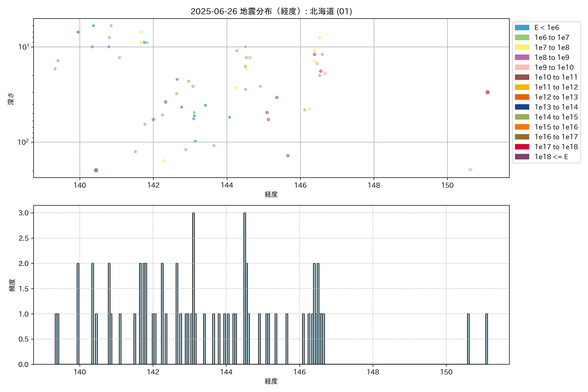Click the '頻度' y-axis label of histogram
Viewport: 588px width, 392px height.
click(x=12, y=285)
